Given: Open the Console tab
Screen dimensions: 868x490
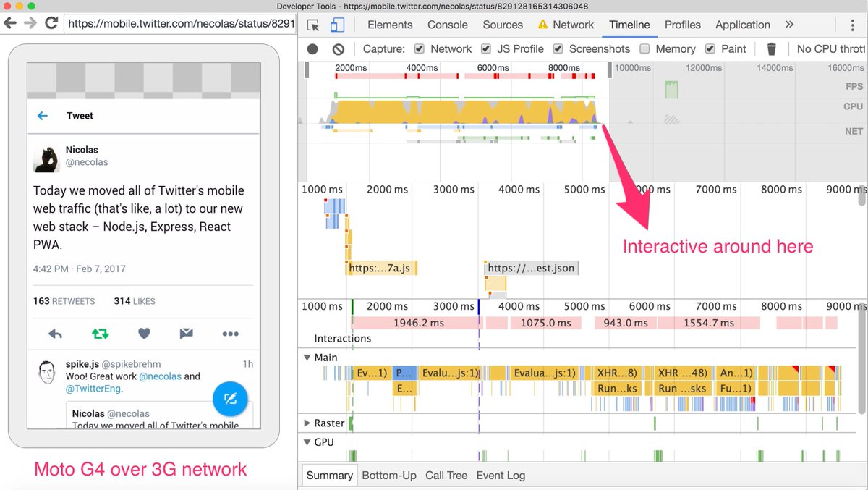Looking at the screenshot, I should tap(448, 25).
